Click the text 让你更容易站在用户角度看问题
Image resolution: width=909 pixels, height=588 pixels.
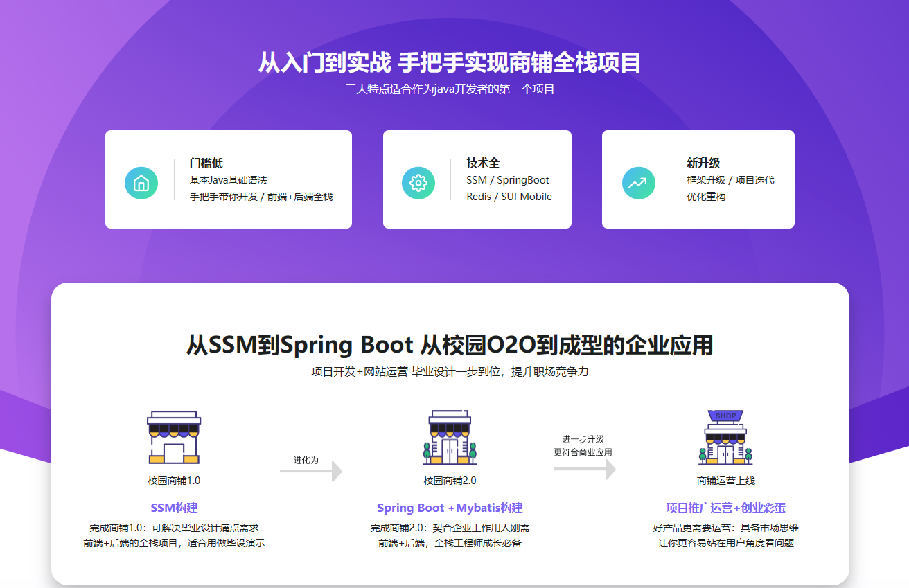[x=726, y=543]
